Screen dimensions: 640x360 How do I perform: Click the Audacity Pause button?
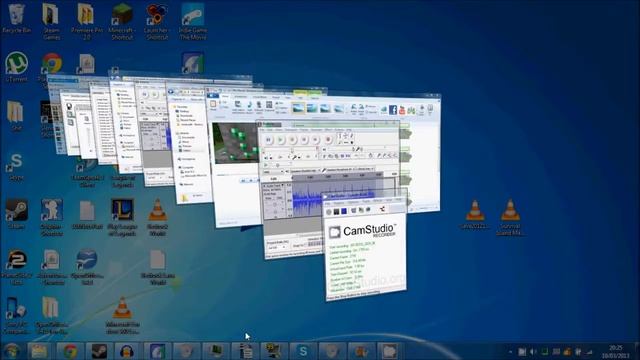pyautogui.click(x=269, y=140)
